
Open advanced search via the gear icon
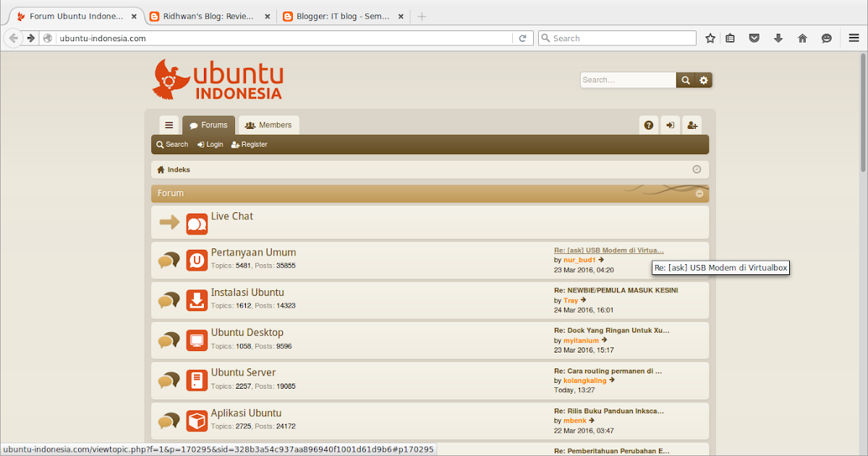pyautogui.click(x=703, y=80)
